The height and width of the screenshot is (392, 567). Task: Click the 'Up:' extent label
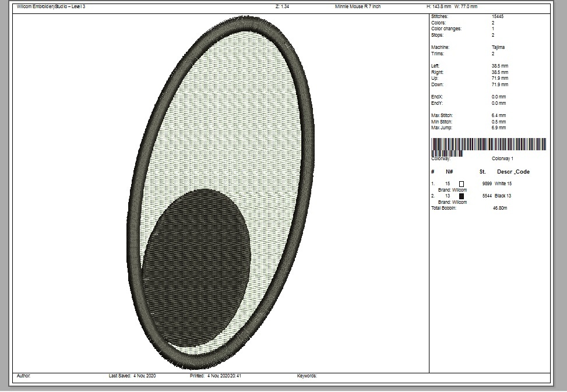434,79
